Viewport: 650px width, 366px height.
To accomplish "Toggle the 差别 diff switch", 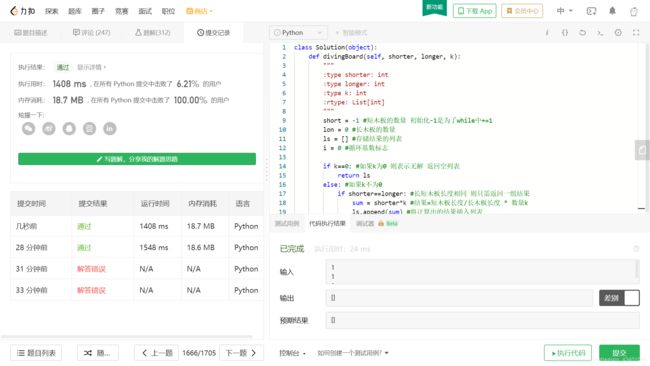I will coord(619,298).
